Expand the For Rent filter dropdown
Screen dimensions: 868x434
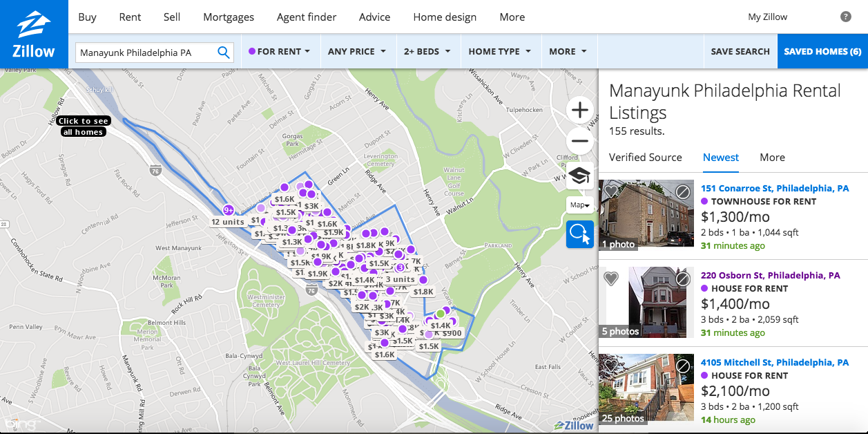pyautogui.click(x=280, y=52)
